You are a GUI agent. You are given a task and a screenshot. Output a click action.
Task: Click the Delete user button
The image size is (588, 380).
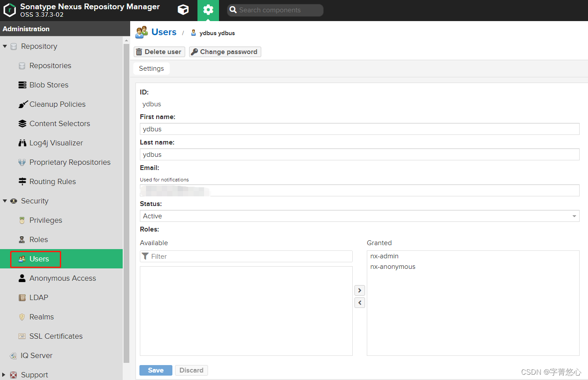pyautogui.click(x=159, y=52)
